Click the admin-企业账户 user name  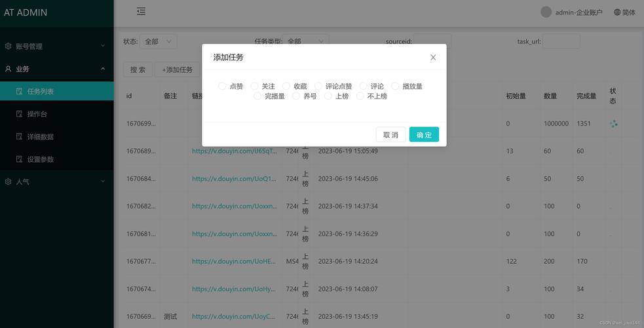coord(578,12)
